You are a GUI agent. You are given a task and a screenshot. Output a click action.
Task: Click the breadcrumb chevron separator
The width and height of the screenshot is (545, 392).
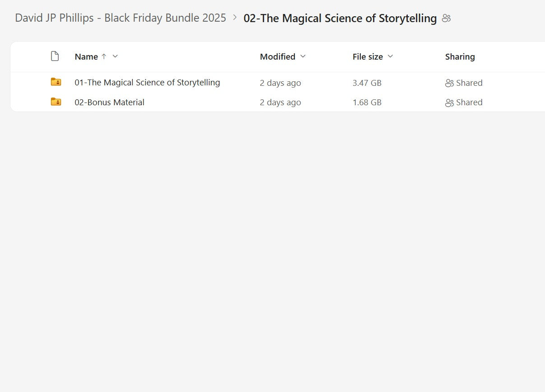[x=235, y=18]
